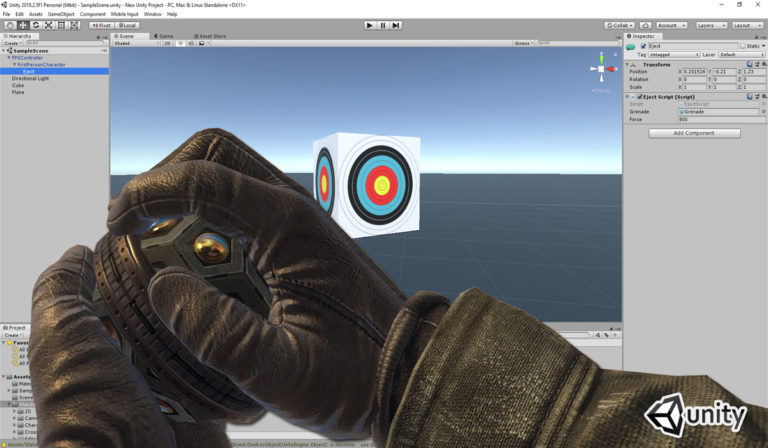Open scene effects image icon
The image size is (768, 448).
[x=201, y=43]
